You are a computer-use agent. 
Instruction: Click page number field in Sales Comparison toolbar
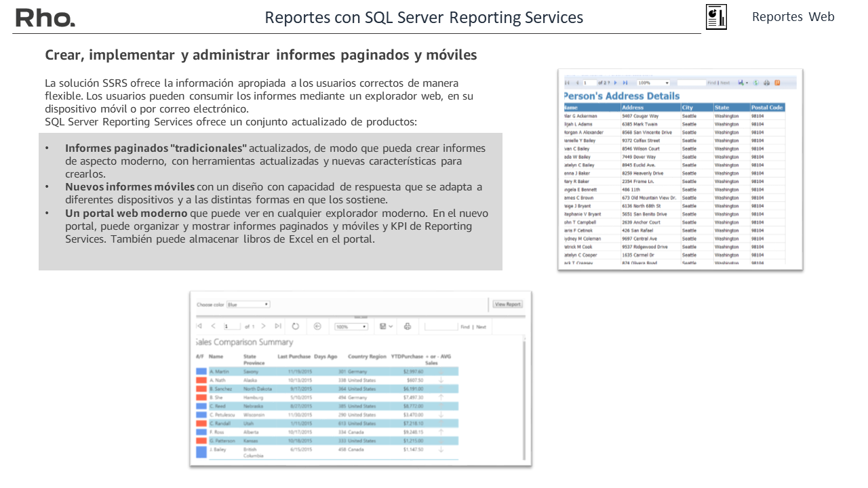click(233, 326)
